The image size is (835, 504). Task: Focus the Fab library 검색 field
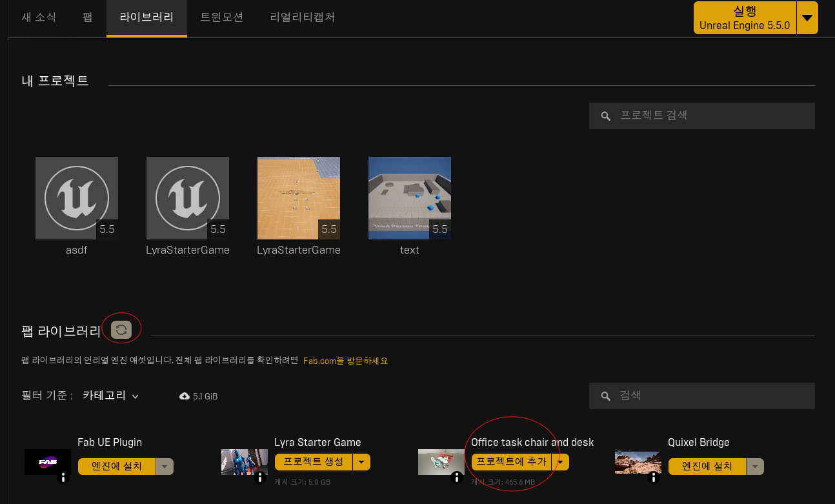click(702, 396)
